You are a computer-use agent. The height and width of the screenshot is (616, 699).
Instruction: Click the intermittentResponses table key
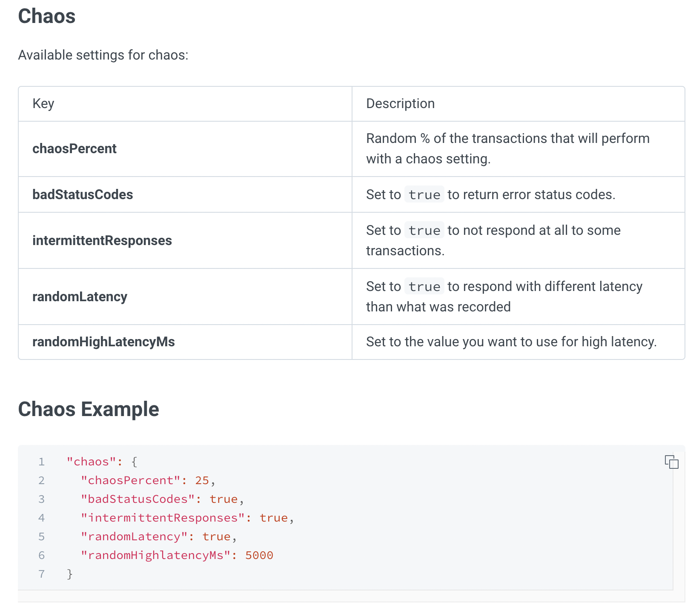[x=102, y=240]
